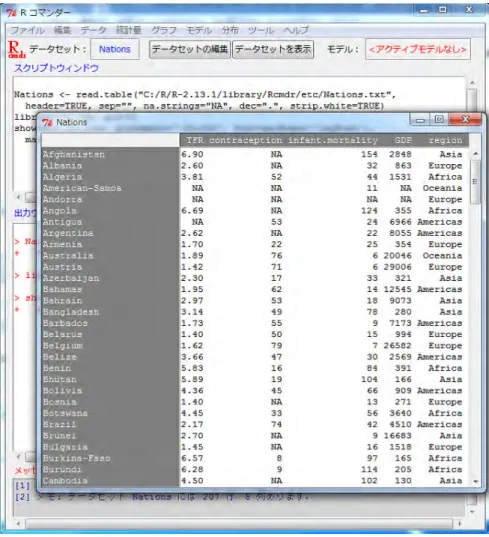The image size is (489, 537).
Task: Click Brunei's GDP value 16683
Action: point(398,436)
